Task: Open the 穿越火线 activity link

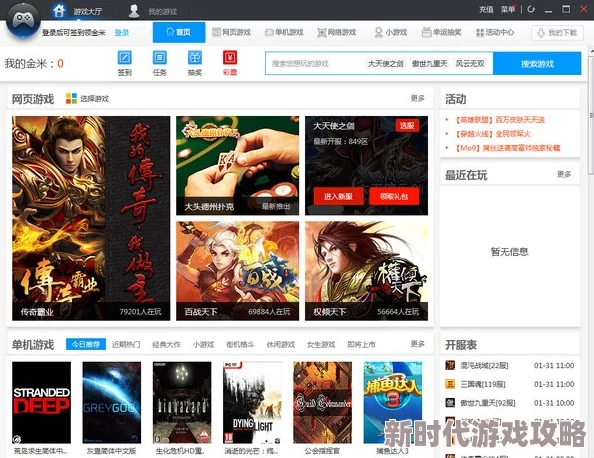Action: coord(492,134)
